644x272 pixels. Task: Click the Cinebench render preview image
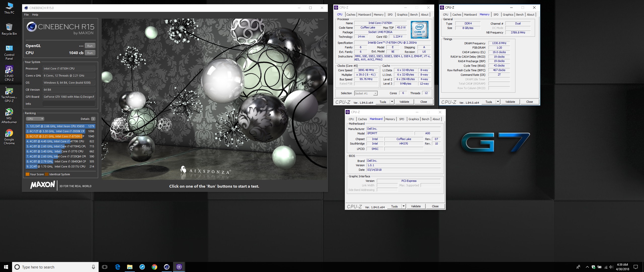click(x=214, y=99)
